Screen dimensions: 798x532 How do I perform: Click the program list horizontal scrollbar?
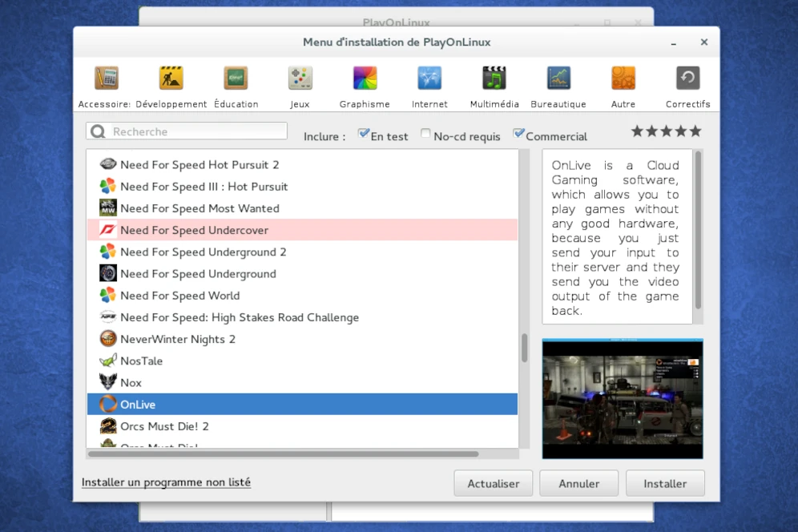tap(283, 453)
